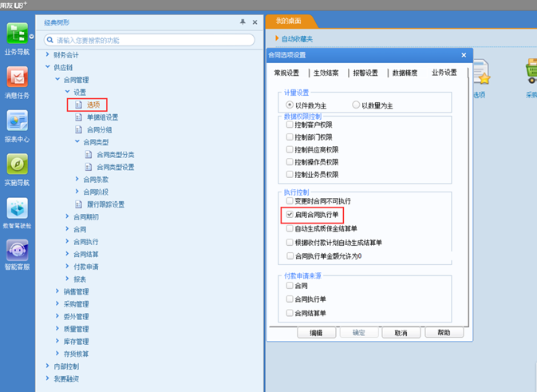Click the search magnifier icon
This screenshot has height=392, width=537.
pos(50,40)
